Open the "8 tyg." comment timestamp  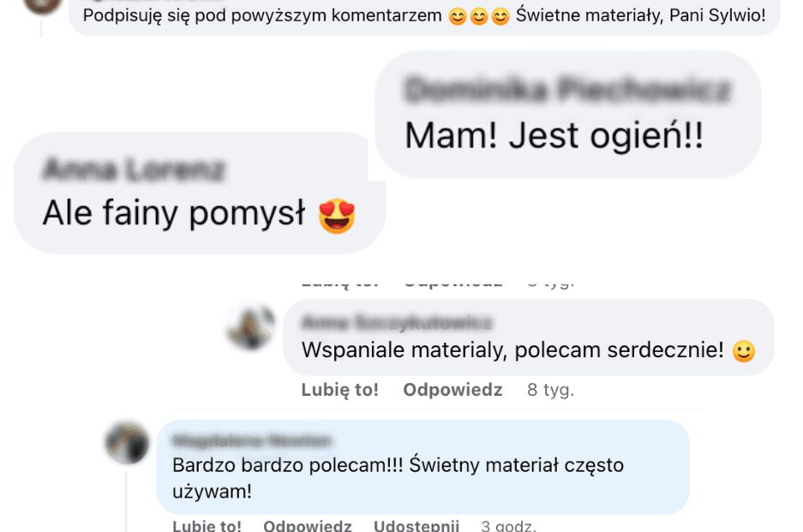click(x=550, y=390)
